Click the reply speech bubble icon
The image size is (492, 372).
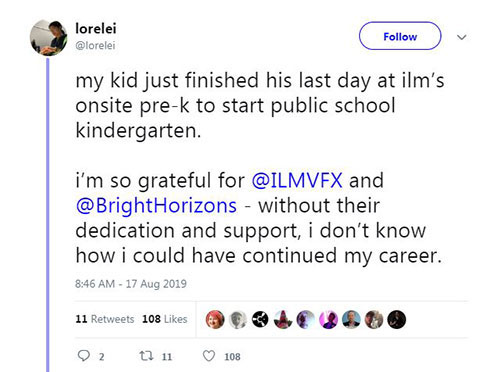click(83, 356)
